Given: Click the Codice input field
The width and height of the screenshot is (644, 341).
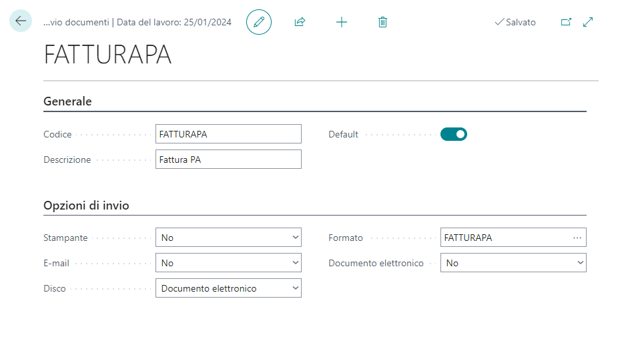Looking at the screenshot, I should 228,134.
